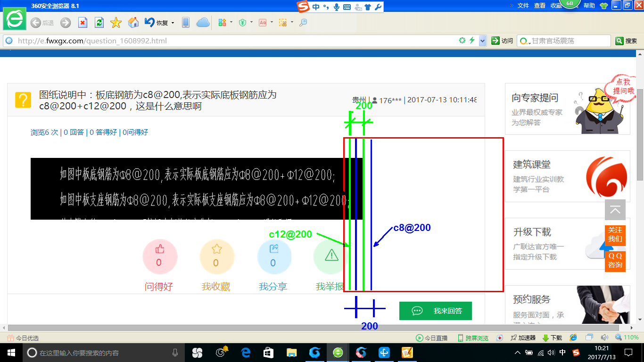Click 今日直播 in the status bar
644x362 pixels.
click(432, 338)
